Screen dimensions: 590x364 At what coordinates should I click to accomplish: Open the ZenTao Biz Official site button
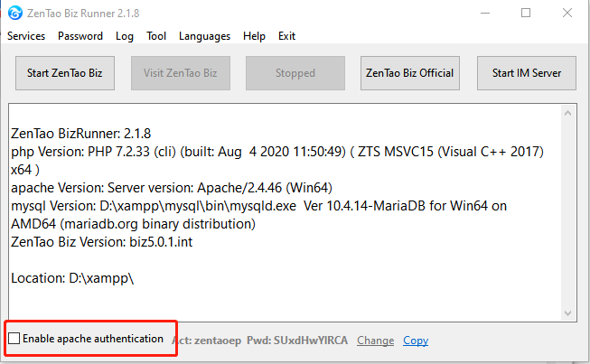[410, 73]
